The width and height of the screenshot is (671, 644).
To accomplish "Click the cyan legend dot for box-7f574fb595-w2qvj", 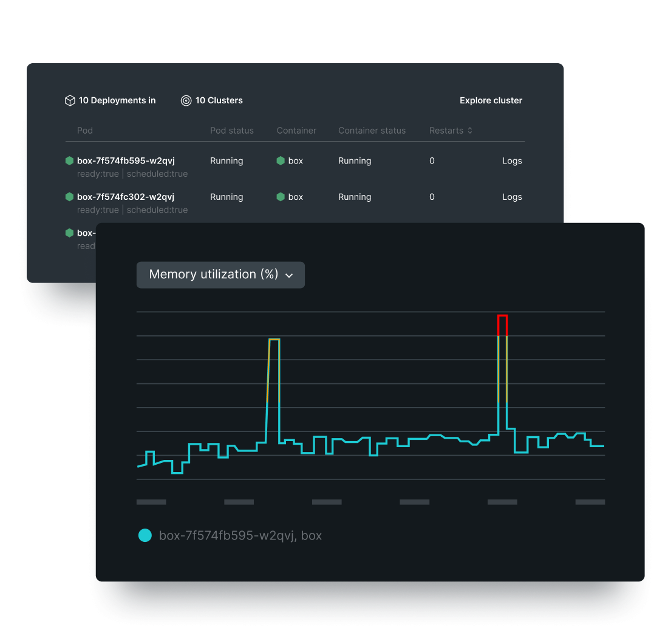I will coord(145,535).
